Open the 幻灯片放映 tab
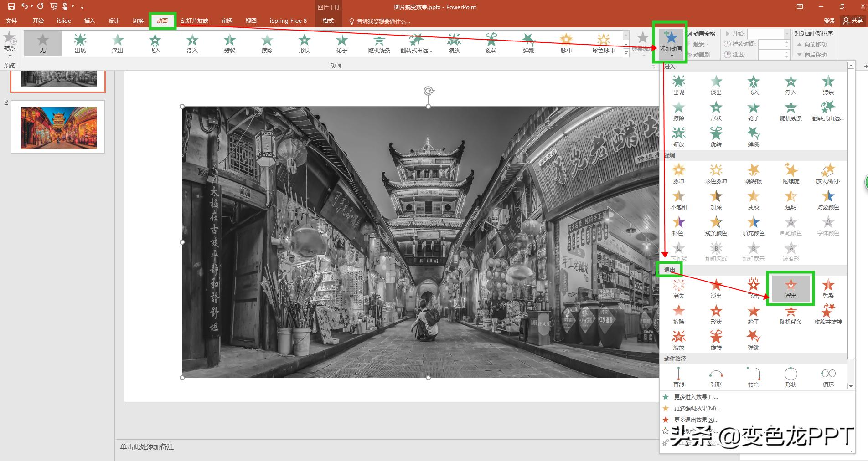Screen dimensions: 868x461 [195, 21]
